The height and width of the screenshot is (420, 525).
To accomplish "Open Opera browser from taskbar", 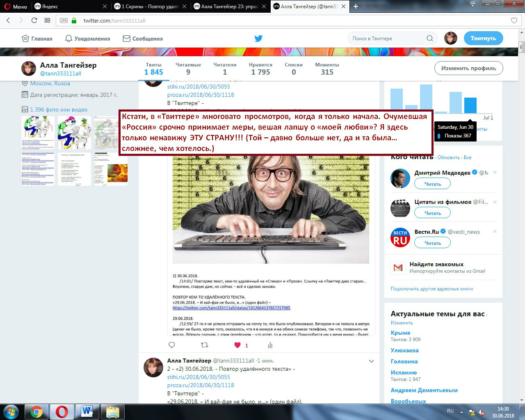I will [x=62, y=411].
